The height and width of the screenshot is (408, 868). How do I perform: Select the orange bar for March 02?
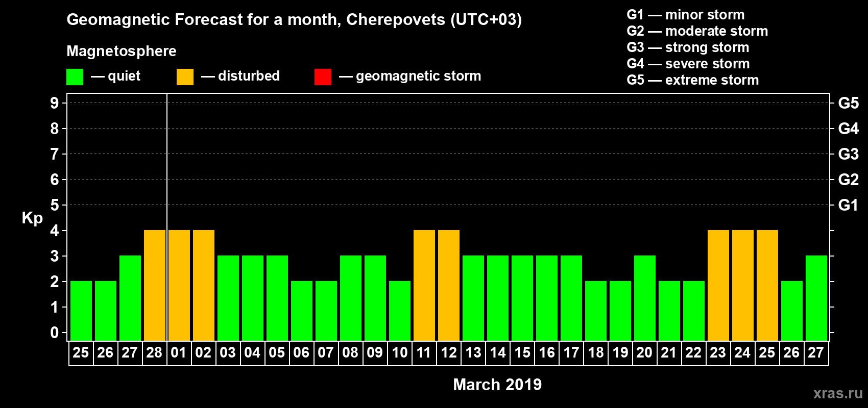tap(204, 285)
